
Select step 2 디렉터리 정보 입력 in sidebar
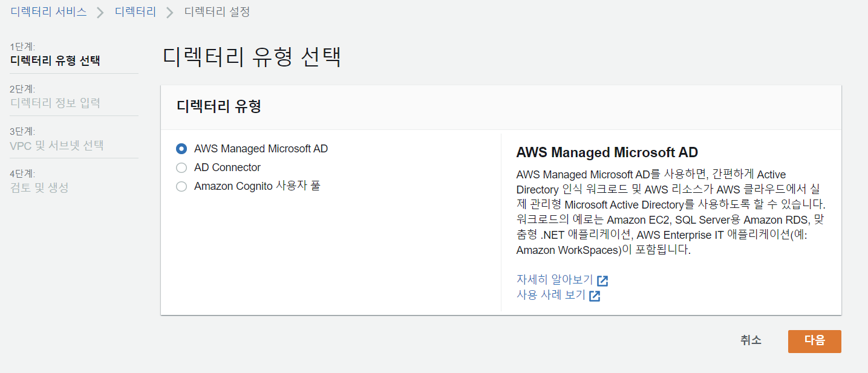coord(55,103)
